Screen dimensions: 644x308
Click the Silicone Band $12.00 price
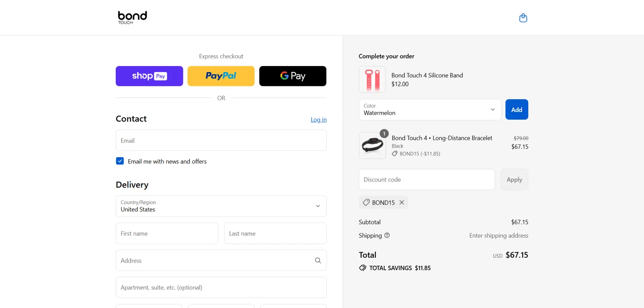400,84
